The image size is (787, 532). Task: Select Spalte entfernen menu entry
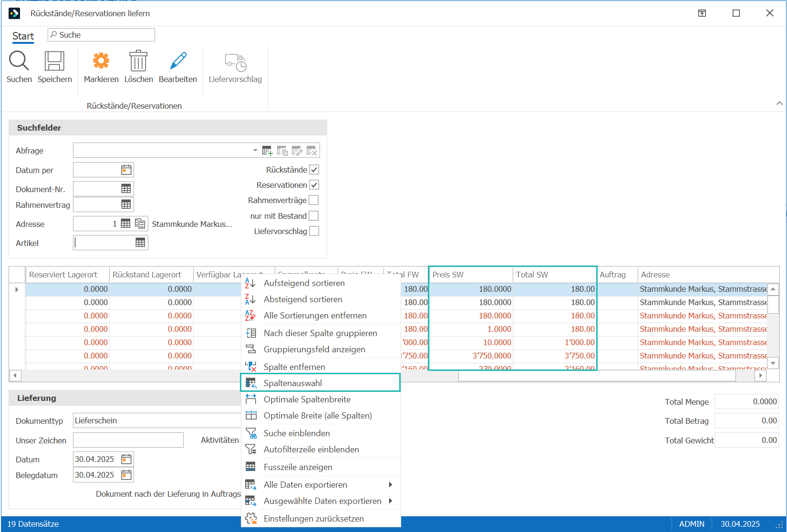(x=321, y=367)
